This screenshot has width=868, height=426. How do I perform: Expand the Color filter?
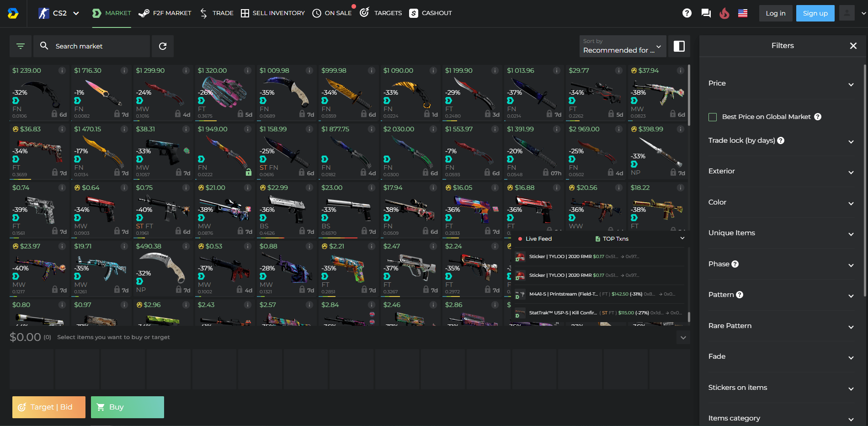[782, 203]
